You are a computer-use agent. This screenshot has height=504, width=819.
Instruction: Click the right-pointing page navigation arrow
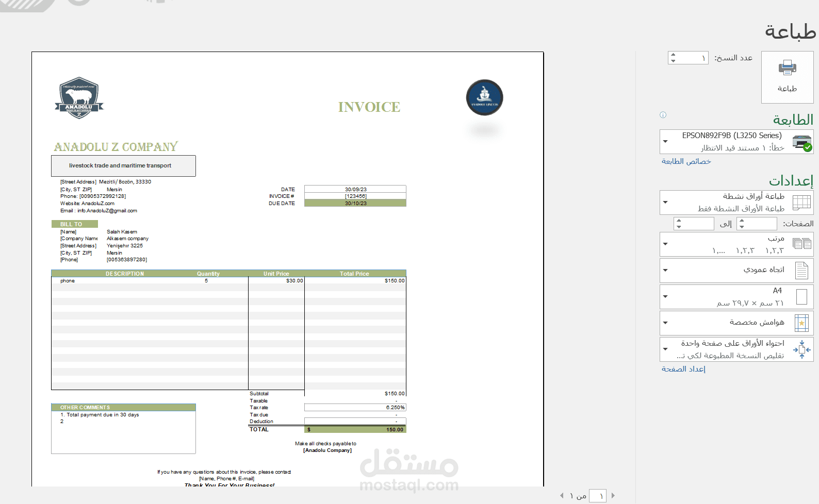point(613,496)
